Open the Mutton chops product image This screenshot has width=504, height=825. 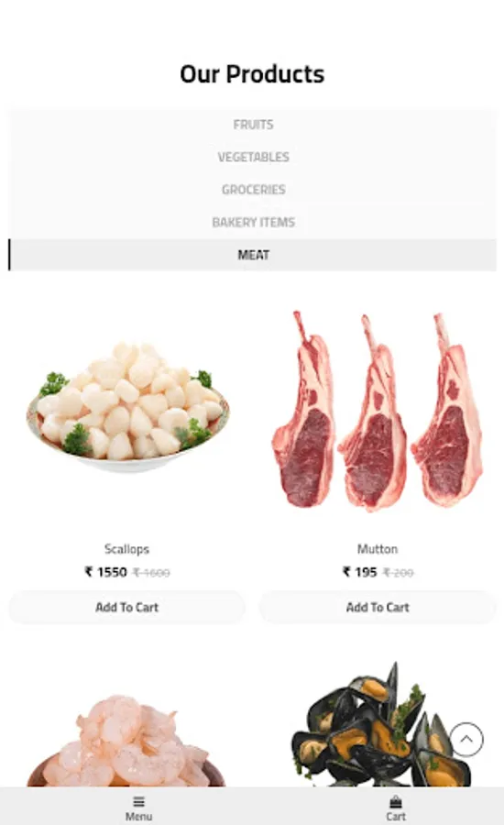click(x=378, y=410)
